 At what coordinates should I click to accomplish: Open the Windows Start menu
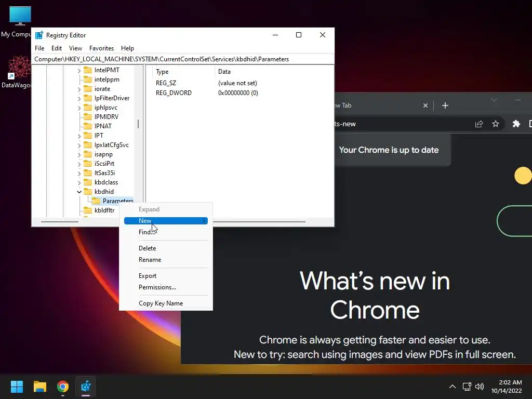click(17, 387)
